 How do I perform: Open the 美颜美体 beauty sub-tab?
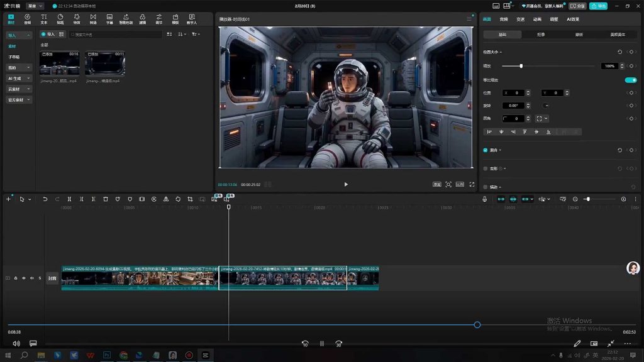(x=618, y=35)
